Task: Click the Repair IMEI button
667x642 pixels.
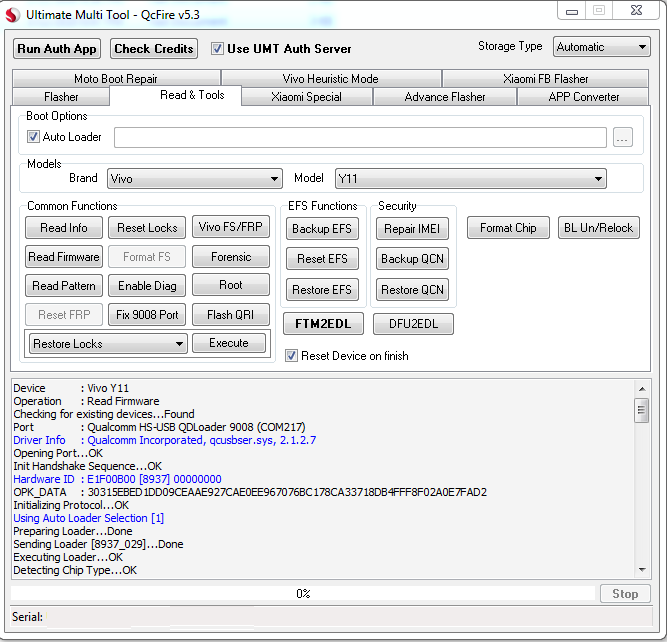Action: click(x=412, y=228)
